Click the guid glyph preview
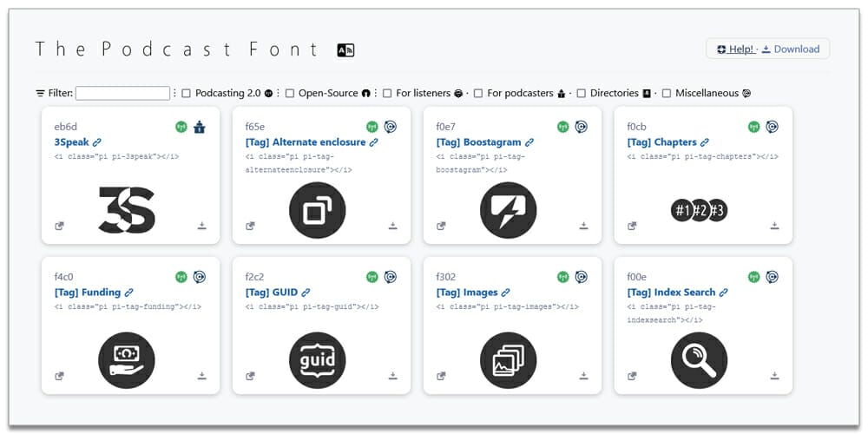The height and width of the screenshot is (434, 868). coord(317,360)
